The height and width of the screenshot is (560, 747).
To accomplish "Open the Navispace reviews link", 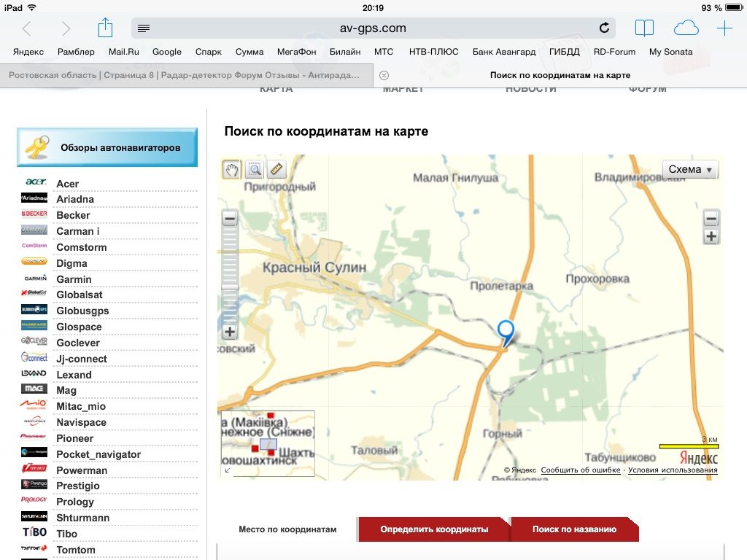I will coord(82,422).
